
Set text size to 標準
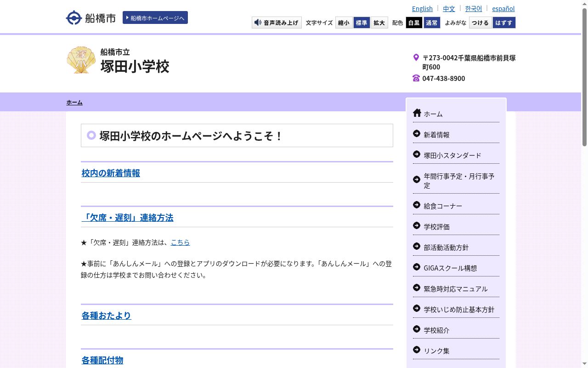[362, 23]
